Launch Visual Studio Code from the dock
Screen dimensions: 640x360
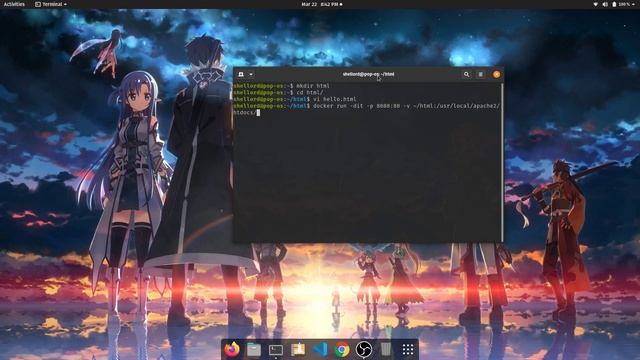(x=320, y=349)
